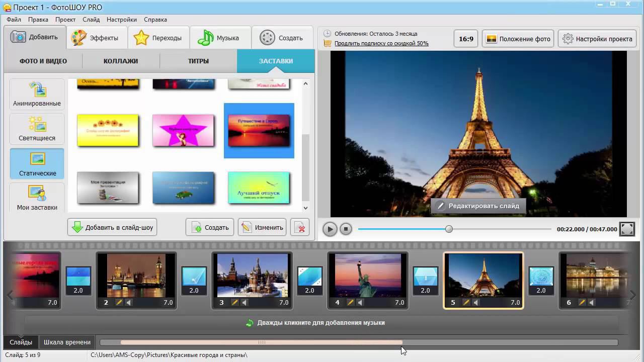Open the Настройки menu

(x=122, y=20)
